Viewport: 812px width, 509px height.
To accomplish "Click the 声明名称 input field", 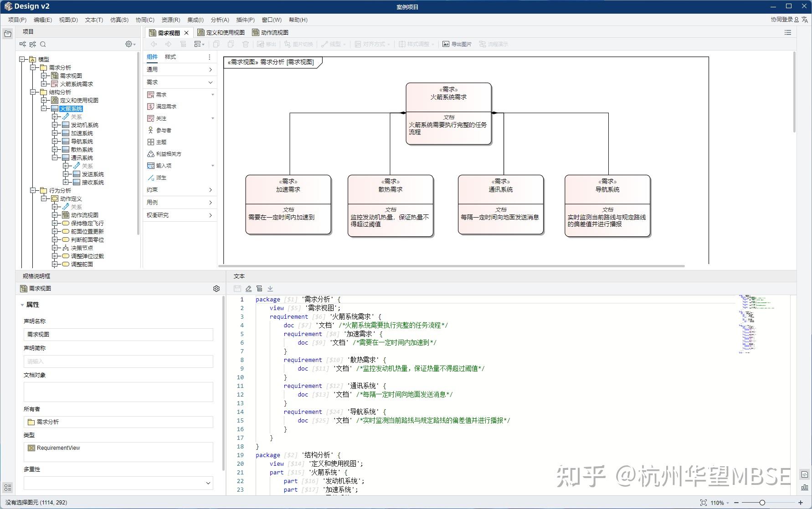I will [118, 334].
